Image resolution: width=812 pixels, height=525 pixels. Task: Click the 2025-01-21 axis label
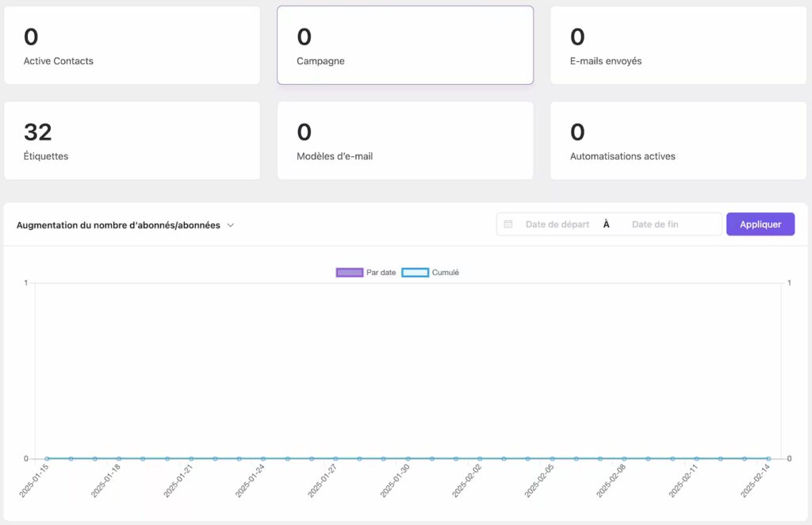(x=178, y=481)
